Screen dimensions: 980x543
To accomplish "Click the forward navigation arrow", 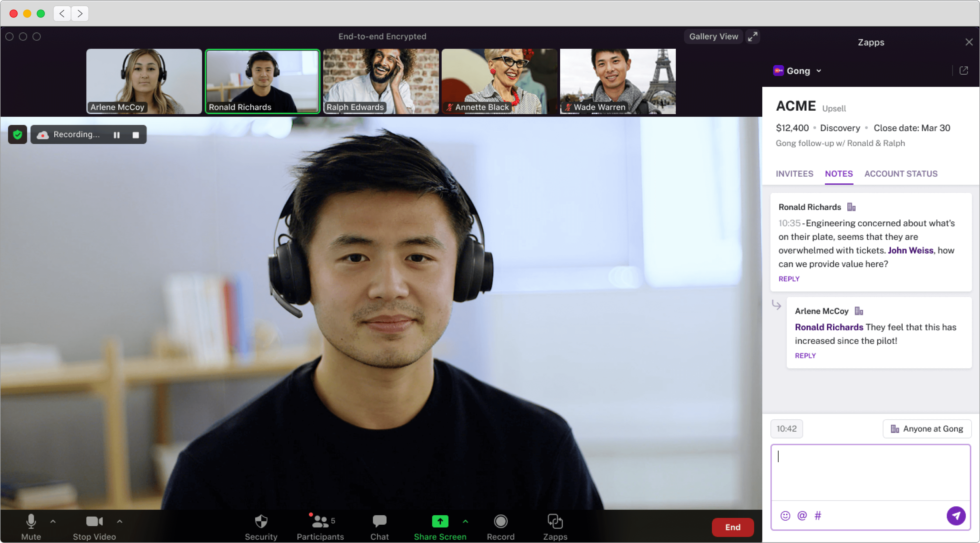I will [79, 14].
